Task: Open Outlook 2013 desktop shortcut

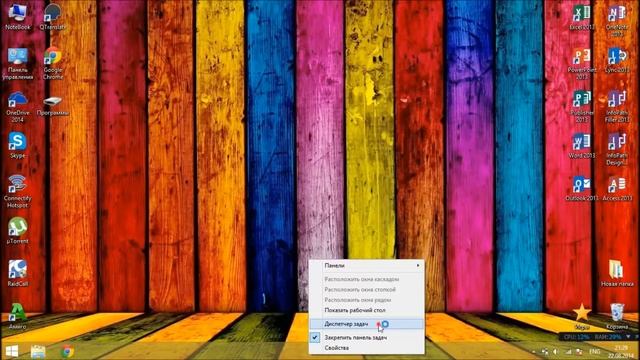Action: [582, 189]
